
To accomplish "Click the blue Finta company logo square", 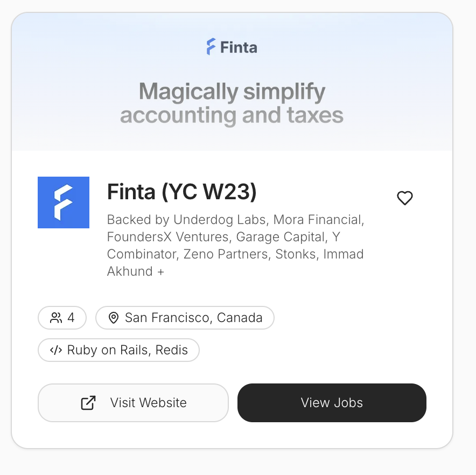I will pyautogui.click(x=64, y=202).
